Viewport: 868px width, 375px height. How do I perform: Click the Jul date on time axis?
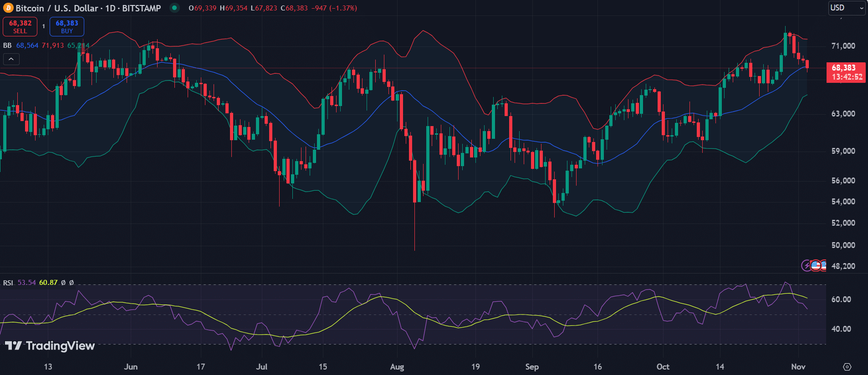262,367
